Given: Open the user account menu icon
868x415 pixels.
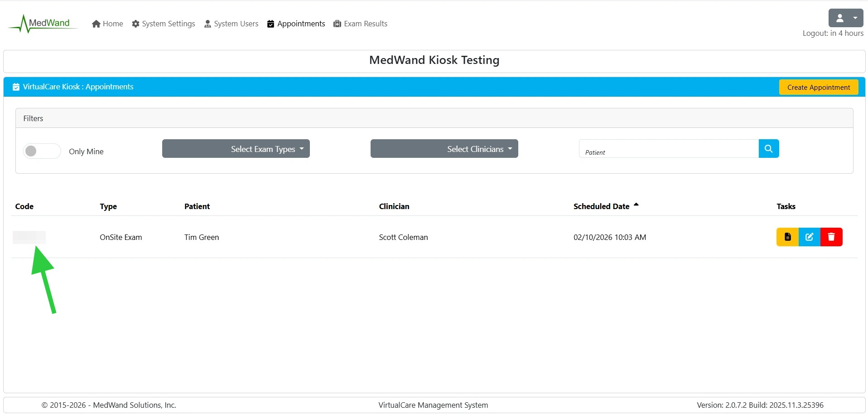Looking at the screenshot, I should point(845,18).
